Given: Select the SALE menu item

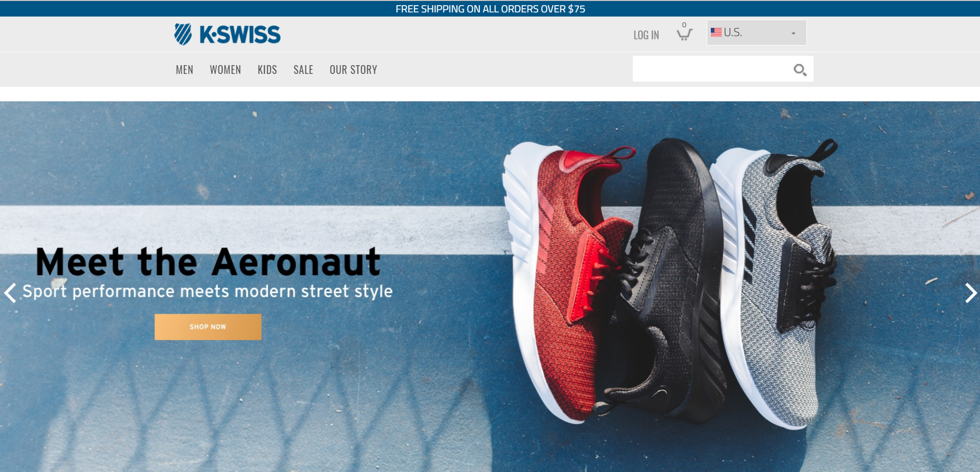Looking at the screenshot, I should tap(303, 70).
